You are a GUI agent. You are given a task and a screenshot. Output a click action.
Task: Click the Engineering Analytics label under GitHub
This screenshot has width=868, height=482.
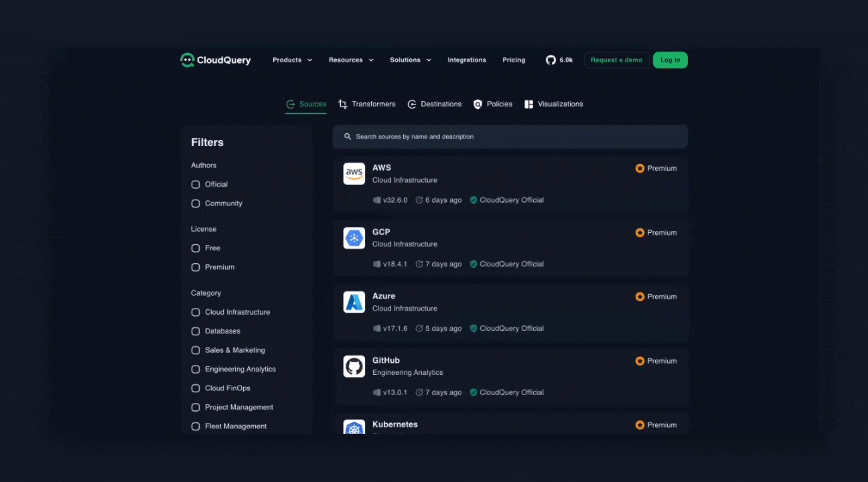point(408,373)
